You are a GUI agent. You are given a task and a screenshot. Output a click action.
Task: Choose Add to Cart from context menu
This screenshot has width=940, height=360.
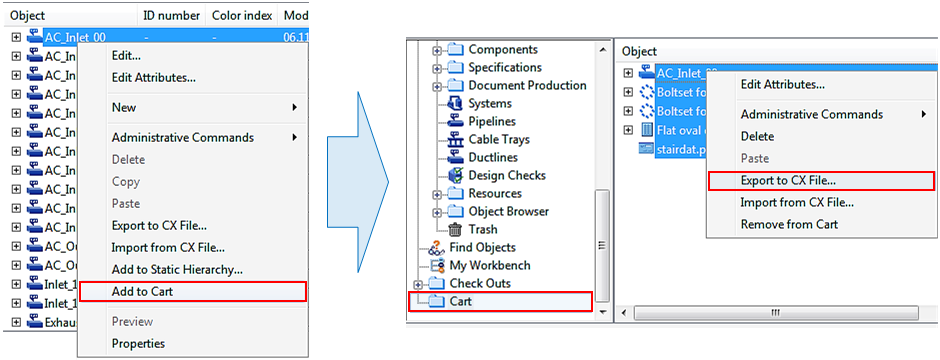tap(192, 292)
